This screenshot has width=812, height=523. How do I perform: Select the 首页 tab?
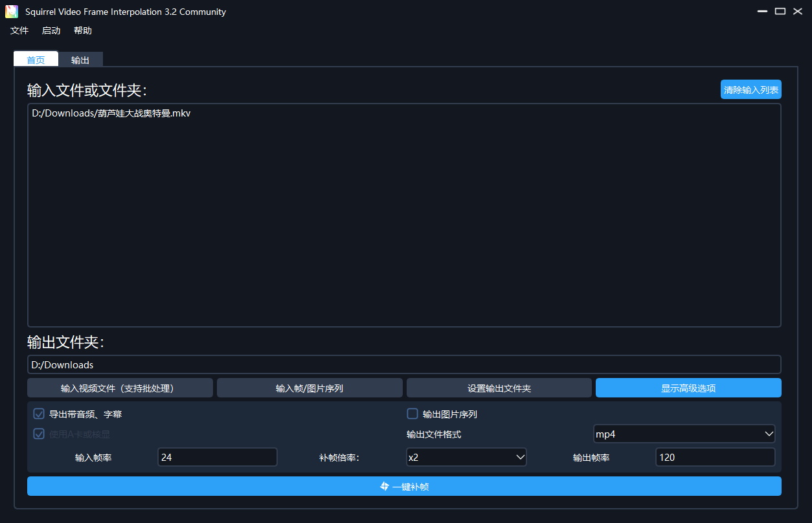(36, 60)
